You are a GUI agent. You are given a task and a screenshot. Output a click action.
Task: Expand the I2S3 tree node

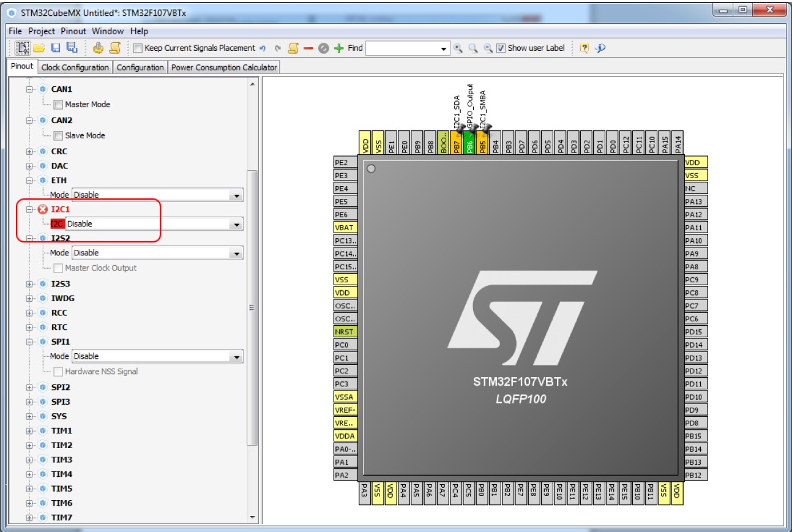29,284
